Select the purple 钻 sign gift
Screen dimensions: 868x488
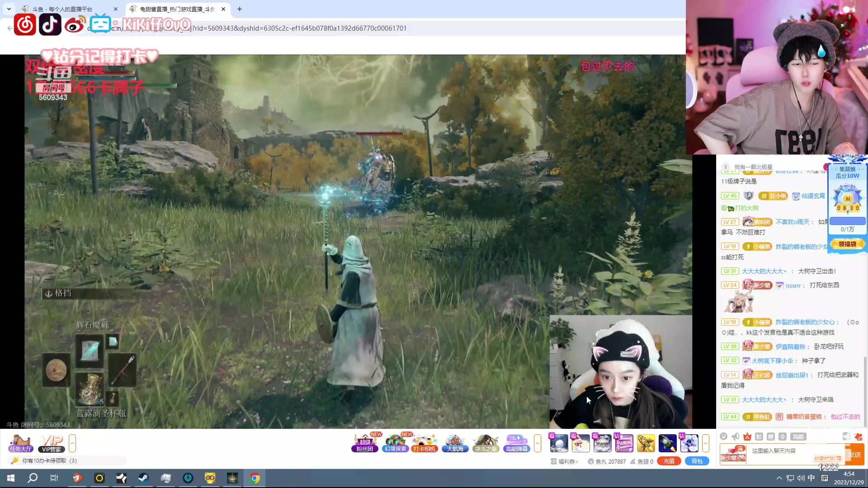(x=624, y=443)
